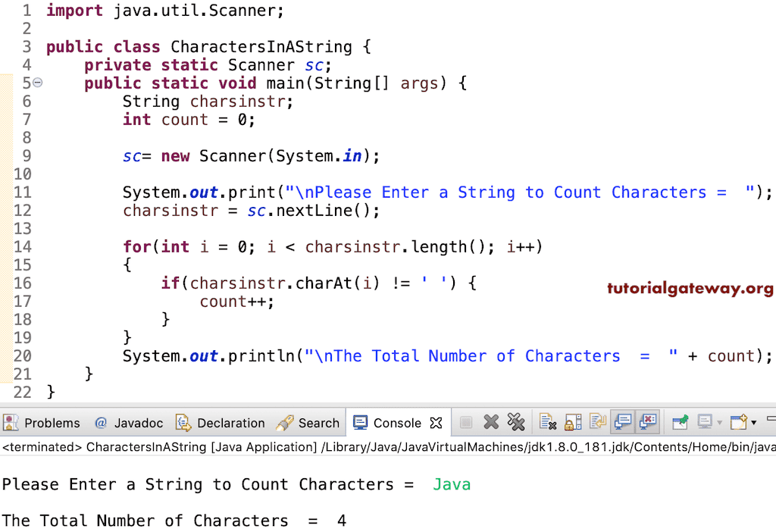Open the Open Console dropdown arrow
776x532 pixels.
pos(754,423)
